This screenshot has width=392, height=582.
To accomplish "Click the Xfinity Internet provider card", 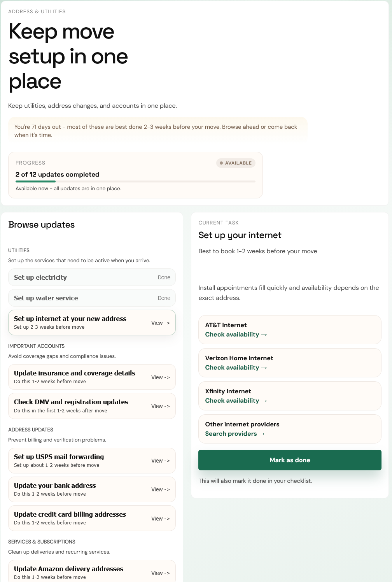I will 290,396.
